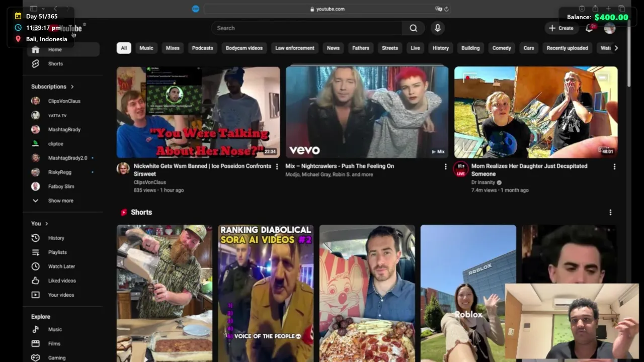Select the Fathers filter chip
The image size is (644, 362).
click(361, 48)
